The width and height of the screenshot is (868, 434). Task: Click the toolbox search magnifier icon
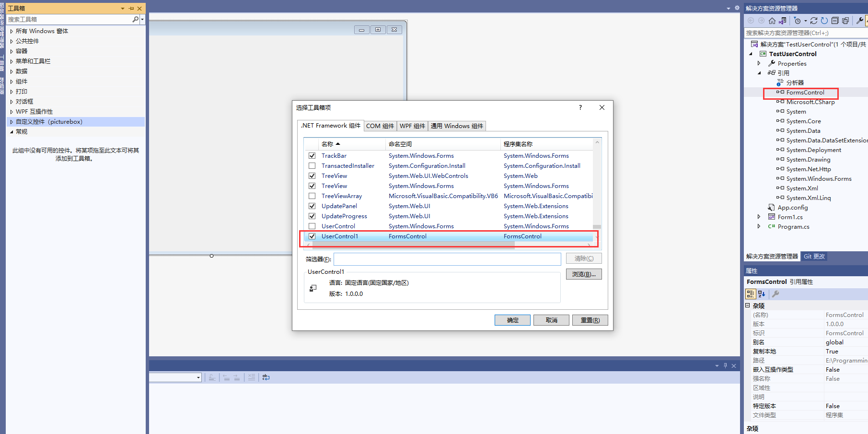point(135,19)
